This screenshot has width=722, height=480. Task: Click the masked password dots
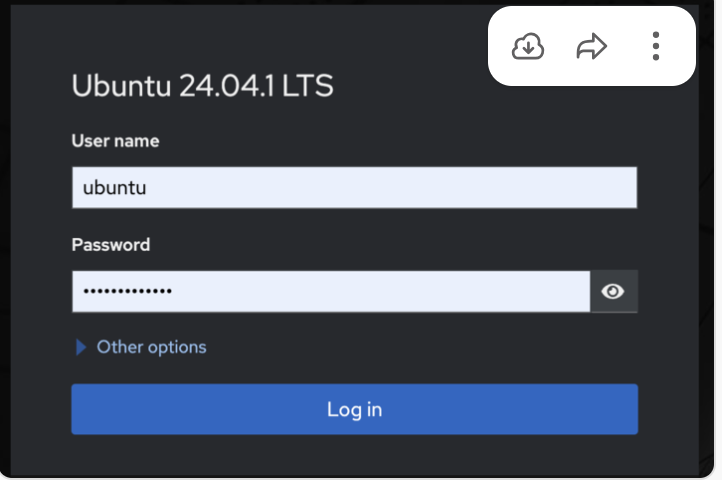tap(127, 292)
